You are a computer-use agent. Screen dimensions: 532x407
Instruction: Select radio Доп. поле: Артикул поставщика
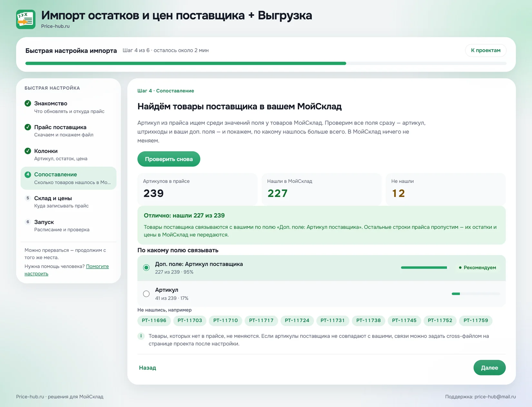pos(146,268)
